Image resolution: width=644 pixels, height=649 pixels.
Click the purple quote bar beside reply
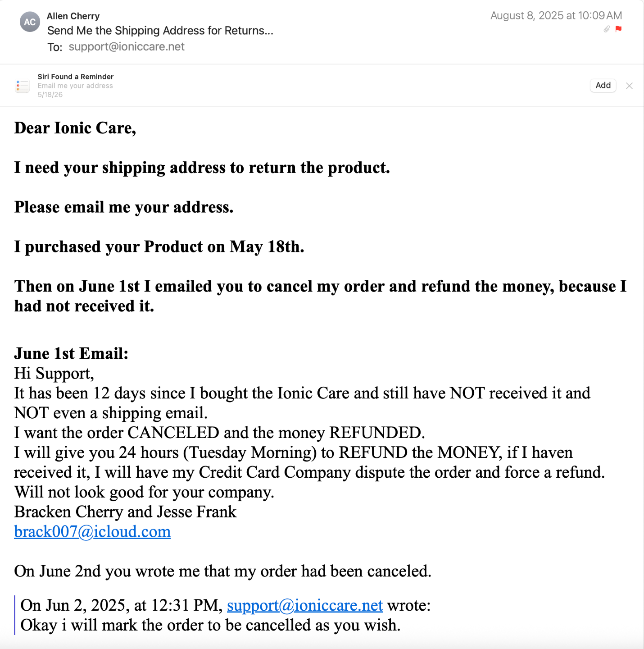pyautogui.click(x=15, y=615)
